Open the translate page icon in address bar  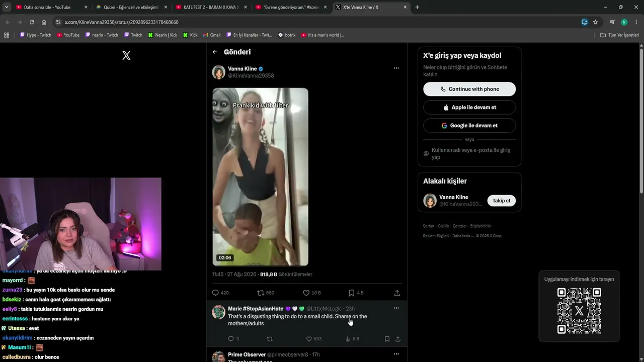pos(584,22)
